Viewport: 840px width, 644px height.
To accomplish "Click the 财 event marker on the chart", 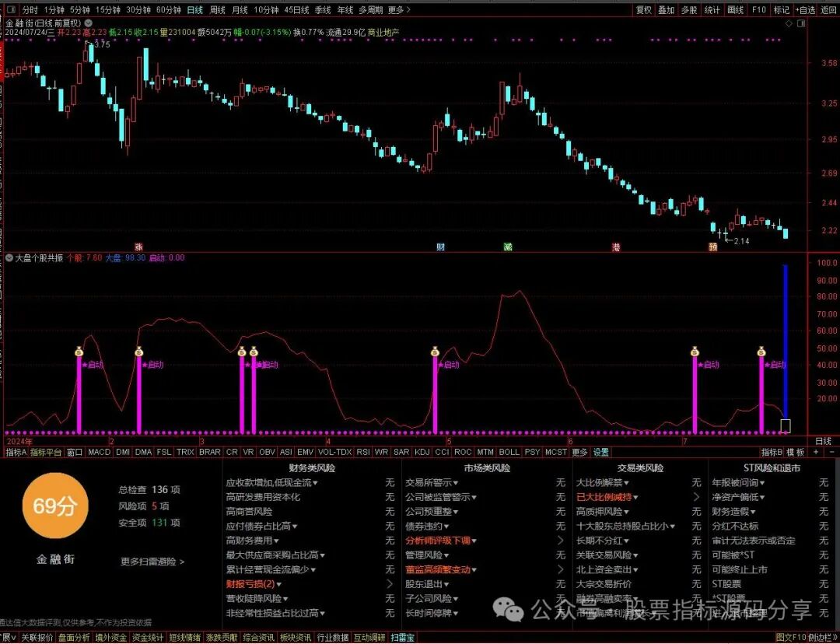I will (x=441, y=247).
